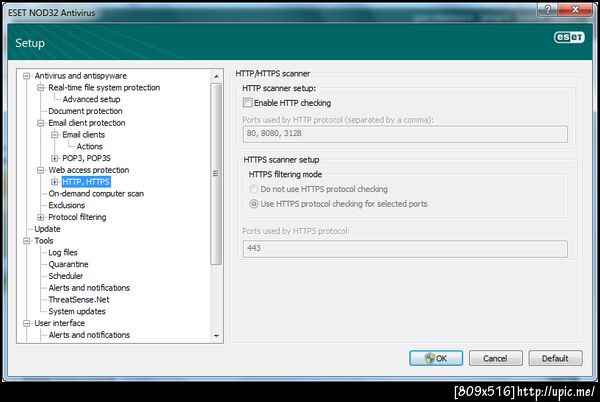Select Scheduler in the tree
Viewport: 600px width, 402px height.
[x=65, y=276]
